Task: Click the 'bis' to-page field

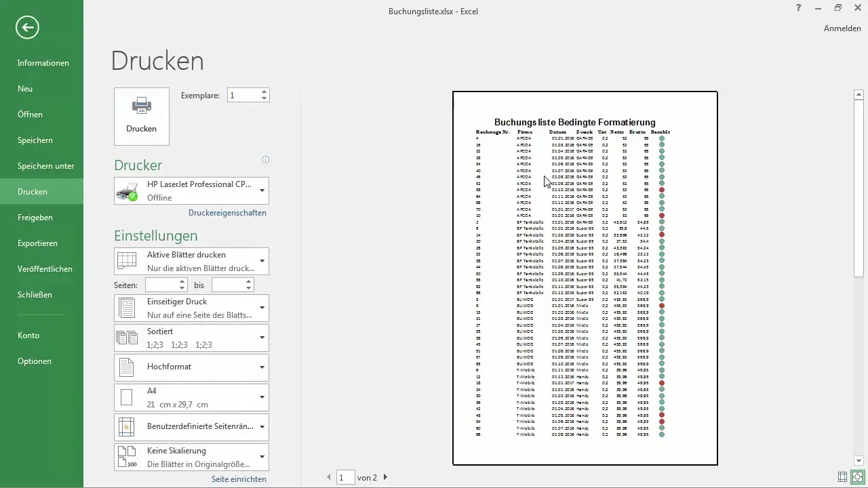Action: click(228, 285)
